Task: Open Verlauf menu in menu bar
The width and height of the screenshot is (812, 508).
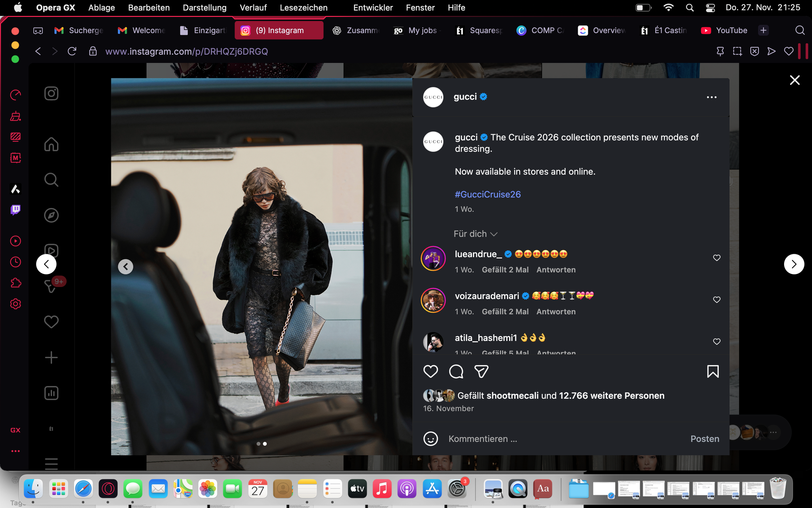Action: (253, 7)
